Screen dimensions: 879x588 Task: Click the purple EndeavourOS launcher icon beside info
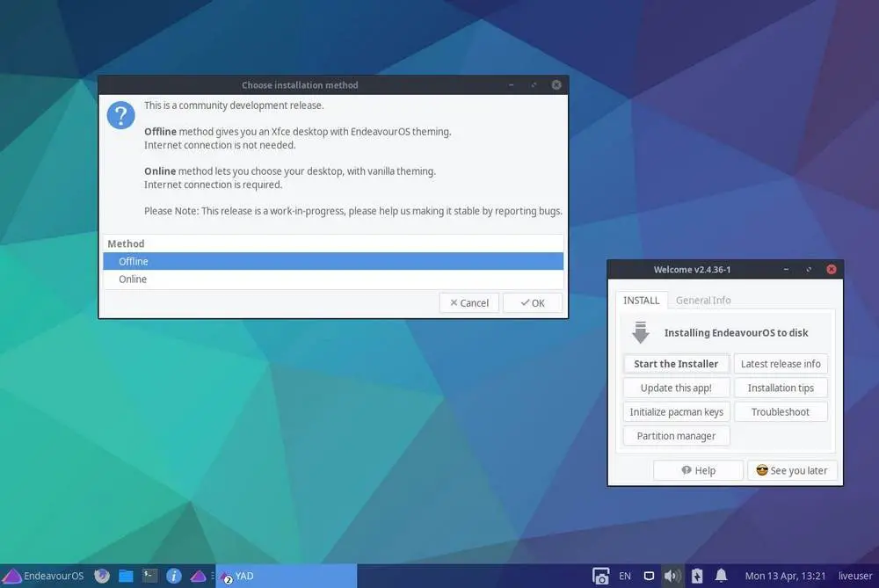(x=198, y=576)
